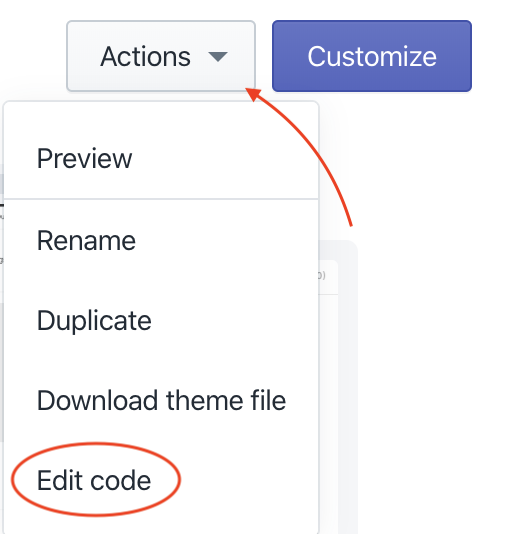Choose Download theme file option

tap(161, 400)
